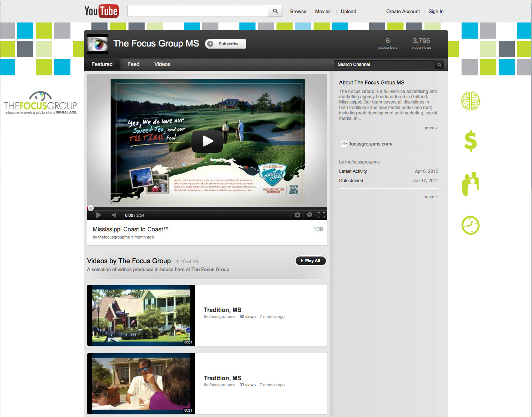This screenshot has width=532, height=417.
Task: Click Create Account link
Action: pos(403,12)
